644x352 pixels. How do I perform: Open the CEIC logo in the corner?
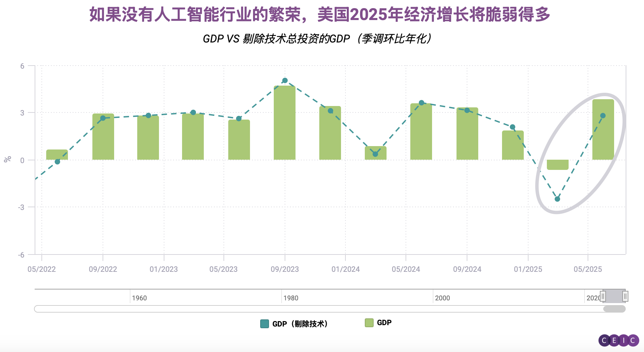click(619, 340)
